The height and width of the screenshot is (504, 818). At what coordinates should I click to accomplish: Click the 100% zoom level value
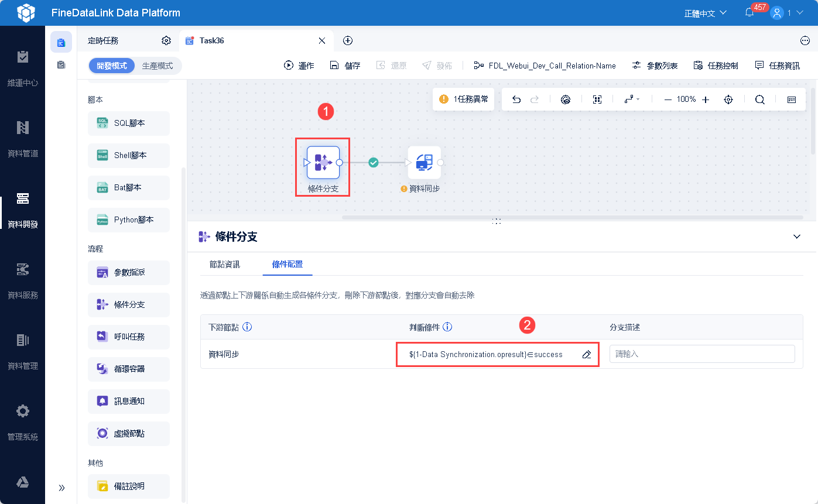[x=686, y=100]
